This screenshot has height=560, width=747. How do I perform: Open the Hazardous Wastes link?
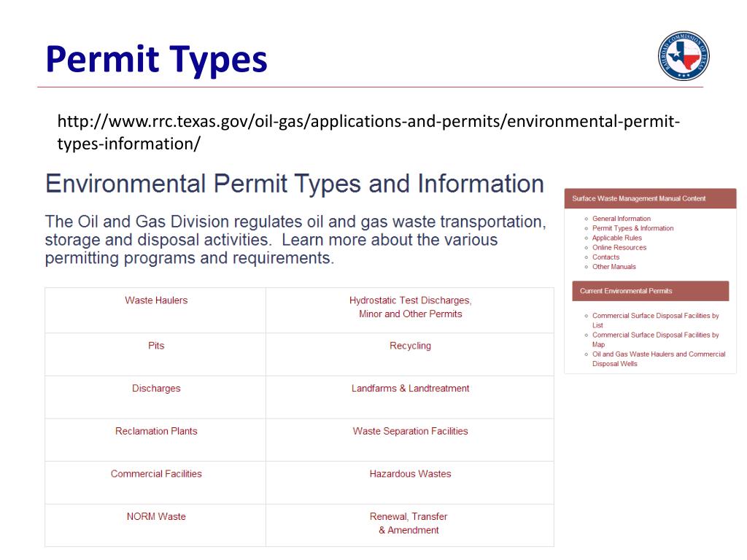410,474
